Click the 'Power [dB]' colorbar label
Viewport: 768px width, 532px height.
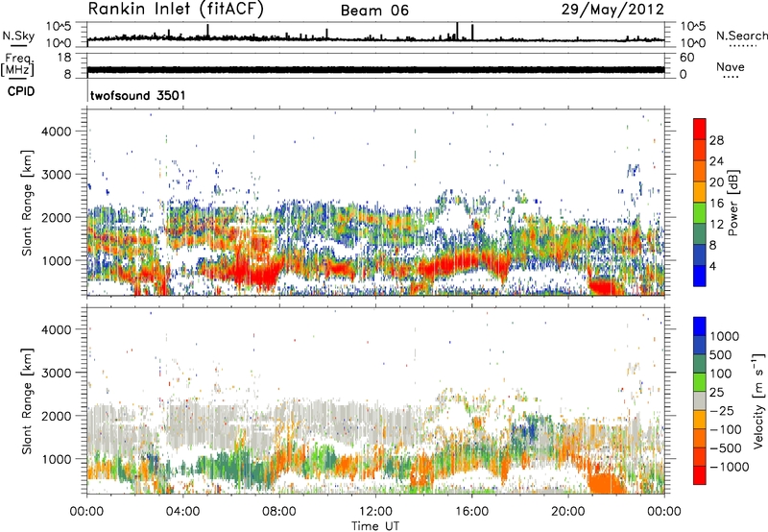pyautogui.click(x=732, y=203)
